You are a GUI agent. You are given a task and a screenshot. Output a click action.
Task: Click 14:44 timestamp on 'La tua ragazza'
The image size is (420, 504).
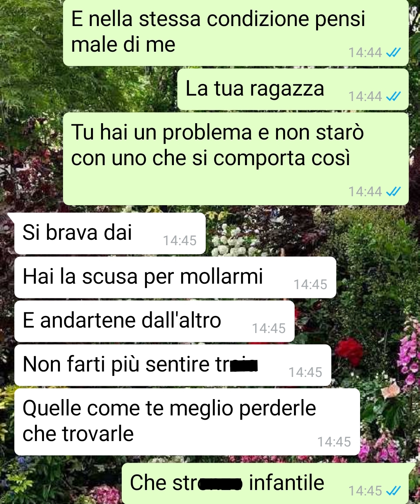pyautogui.click(x=365, y=96)
